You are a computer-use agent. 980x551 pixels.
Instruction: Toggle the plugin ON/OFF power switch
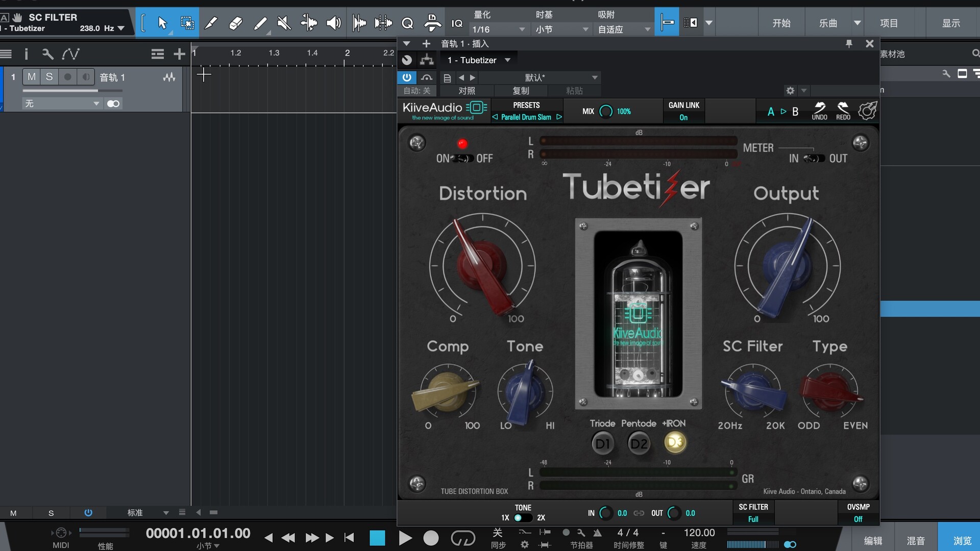[x=462, y=159]
